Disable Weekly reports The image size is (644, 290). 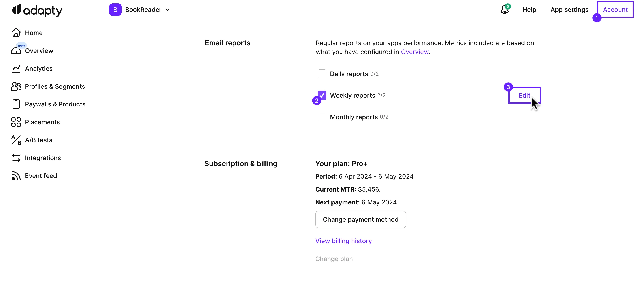click(x=322, y=95)
